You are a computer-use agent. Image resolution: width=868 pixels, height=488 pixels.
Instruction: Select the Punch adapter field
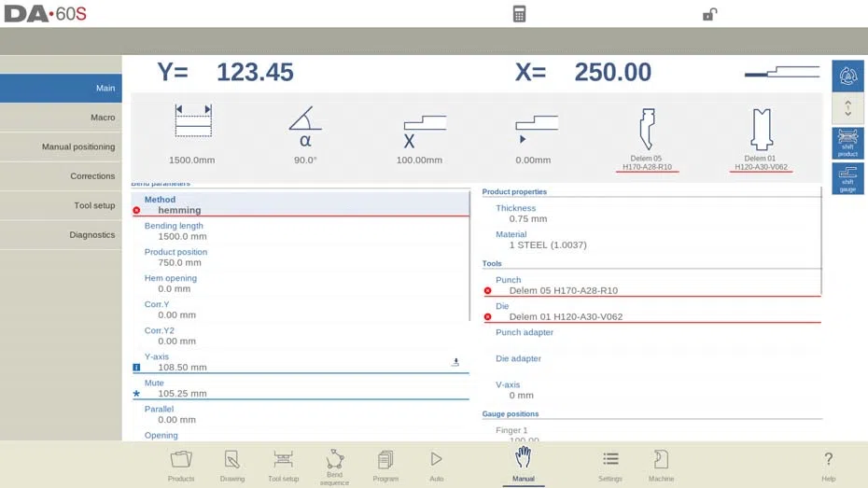pos(652,338)
